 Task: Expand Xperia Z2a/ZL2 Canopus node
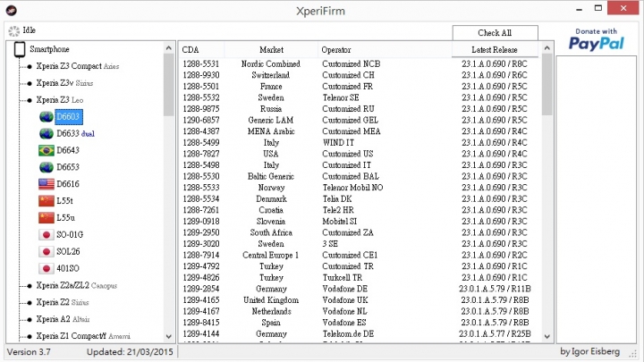coord(30,286)
